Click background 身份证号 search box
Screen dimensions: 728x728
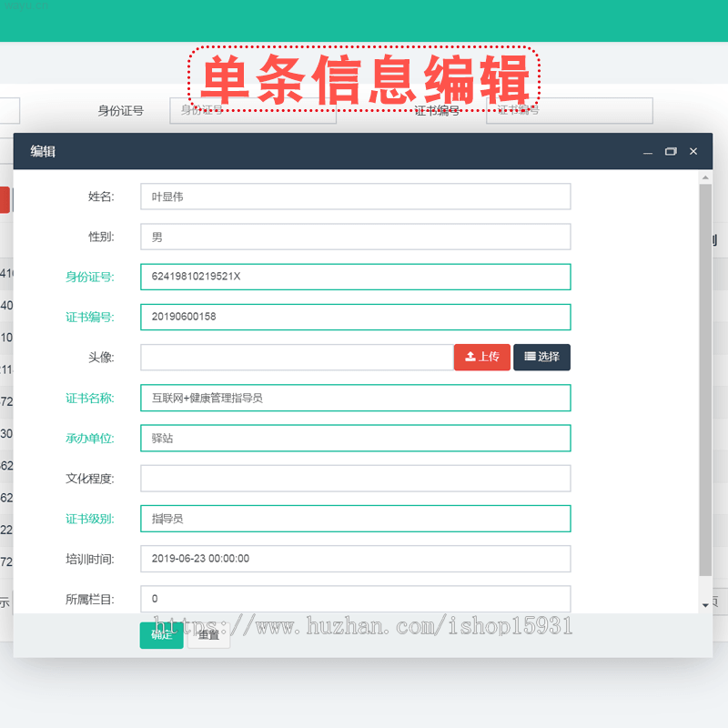pyautogui.click(x=253, y=110)
